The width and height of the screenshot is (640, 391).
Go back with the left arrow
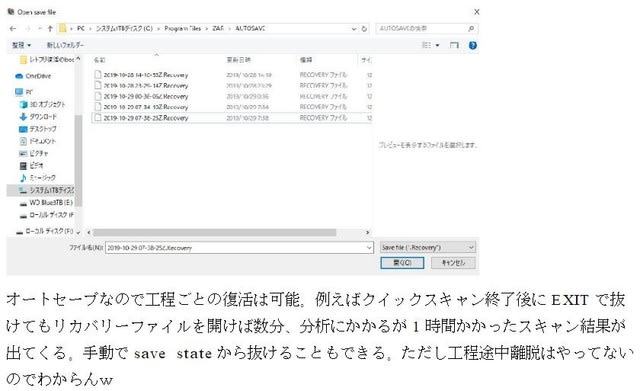[13, 29]
